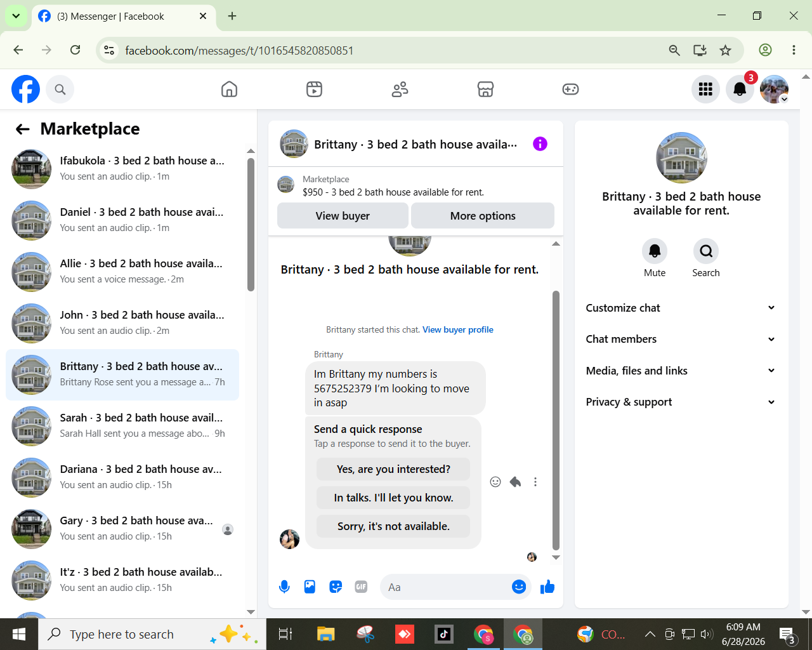Screen dimensions: 812x650
Task: Open more options for the message
Action: point(535,482)
